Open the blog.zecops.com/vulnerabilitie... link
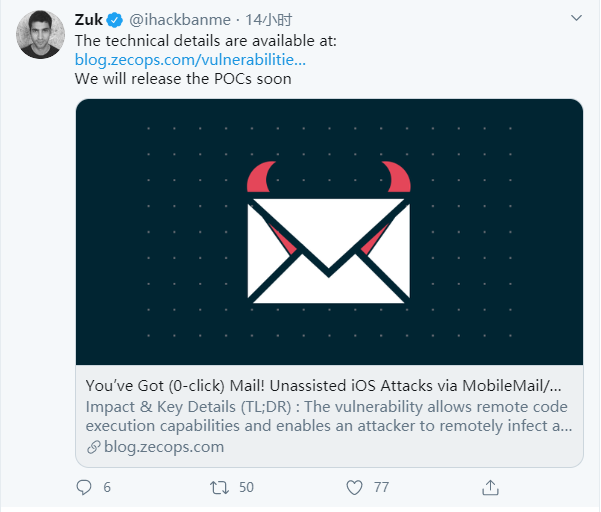 pos(191,59)
